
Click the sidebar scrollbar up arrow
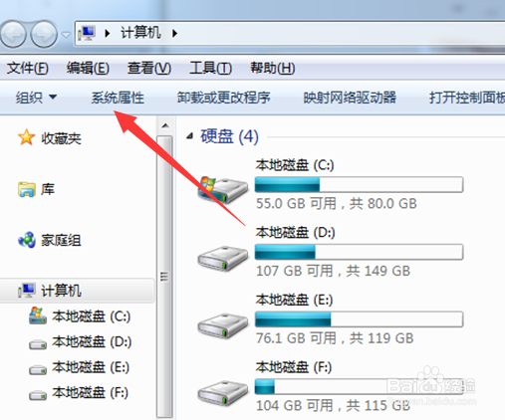point(165,126)
